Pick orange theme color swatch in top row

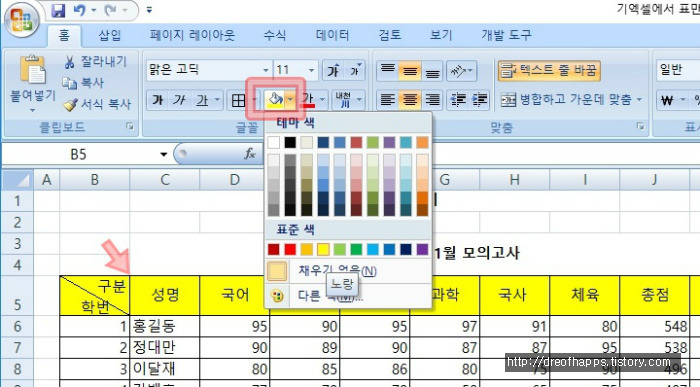coord(422,142)
